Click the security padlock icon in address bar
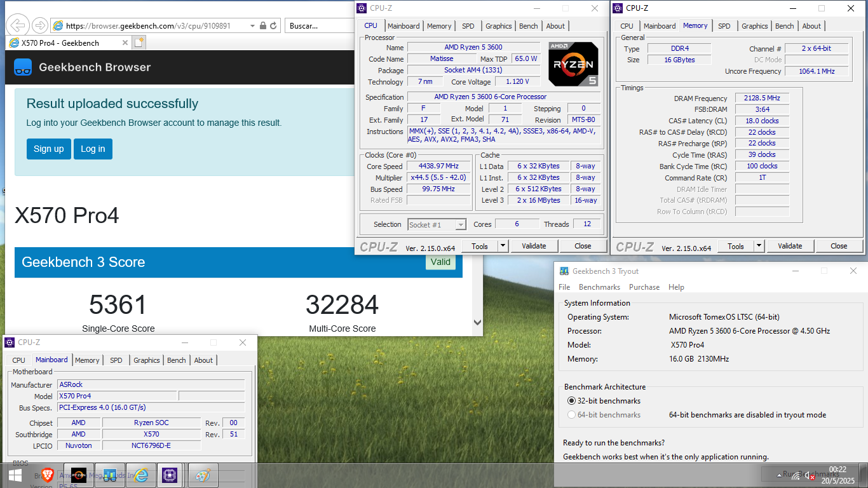The image size is (868, 488). click(x=263, y=26)
